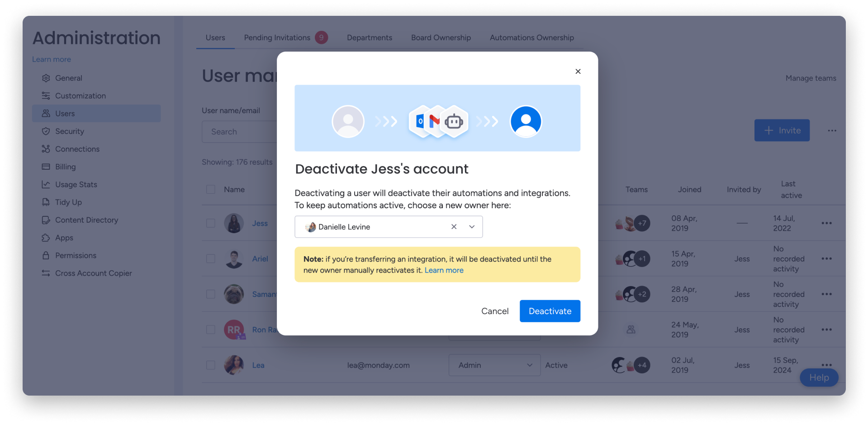Open the Learn more link in the note

(444, 270)
